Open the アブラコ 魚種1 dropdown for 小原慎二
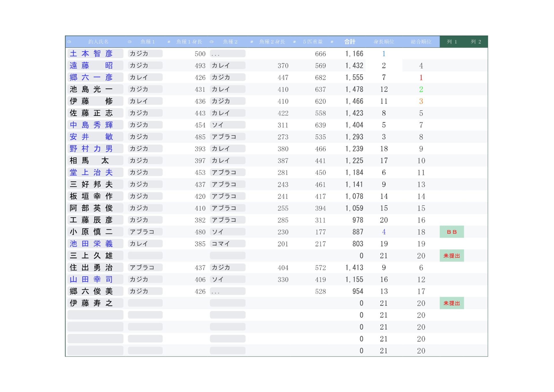 coord(145,232)
